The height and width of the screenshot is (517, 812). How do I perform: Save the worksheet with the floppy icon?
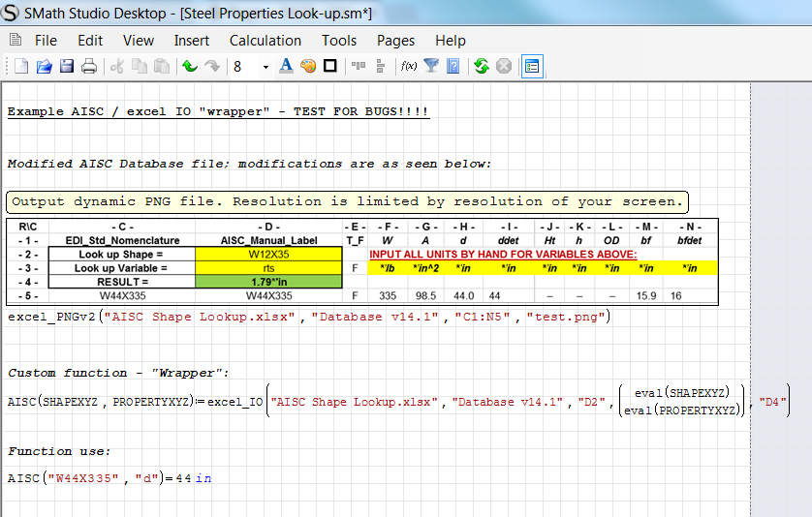click(67, 66)
